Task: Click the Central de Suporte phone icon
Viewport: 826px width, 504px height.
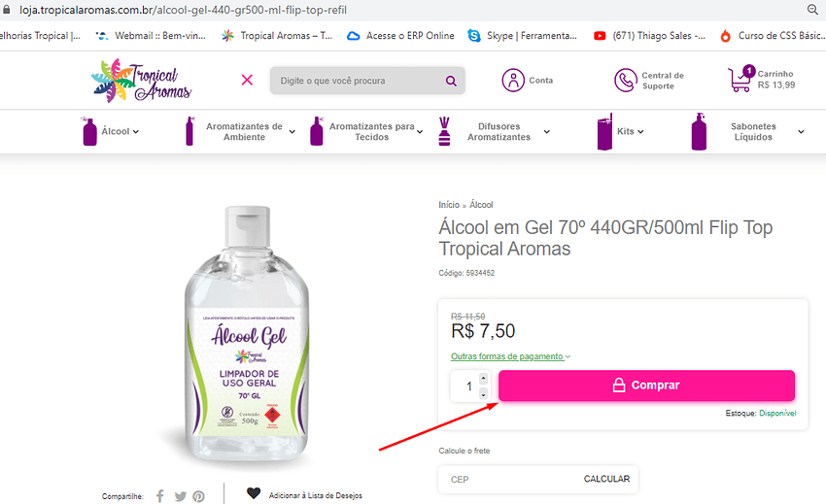Action: [x=625, y=80]
